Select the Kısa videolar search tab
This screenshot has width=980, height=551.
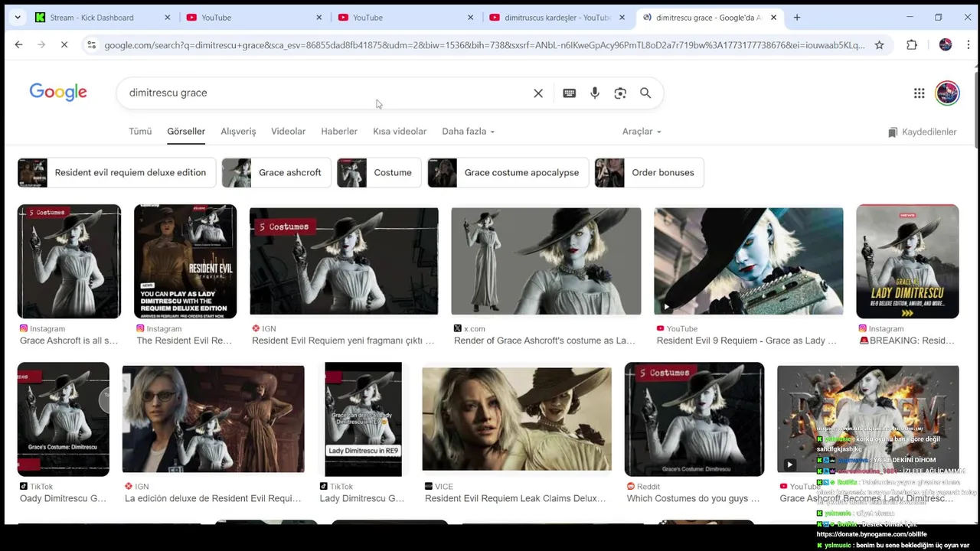click(x=400, y=132)
